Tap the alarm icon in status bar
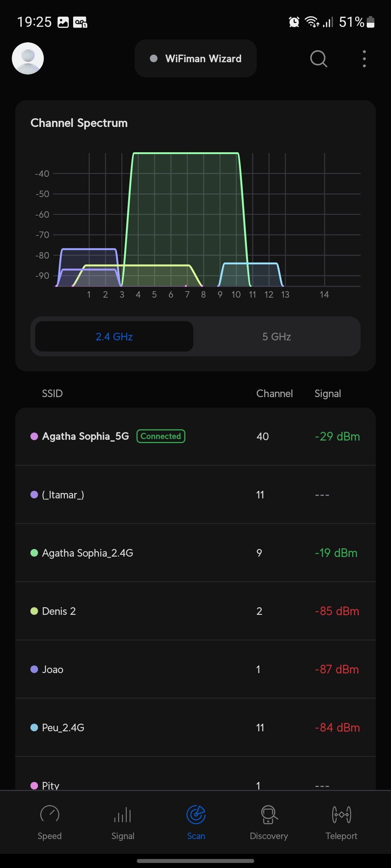This screenshot has height=868, width=391. coord(294,22)
